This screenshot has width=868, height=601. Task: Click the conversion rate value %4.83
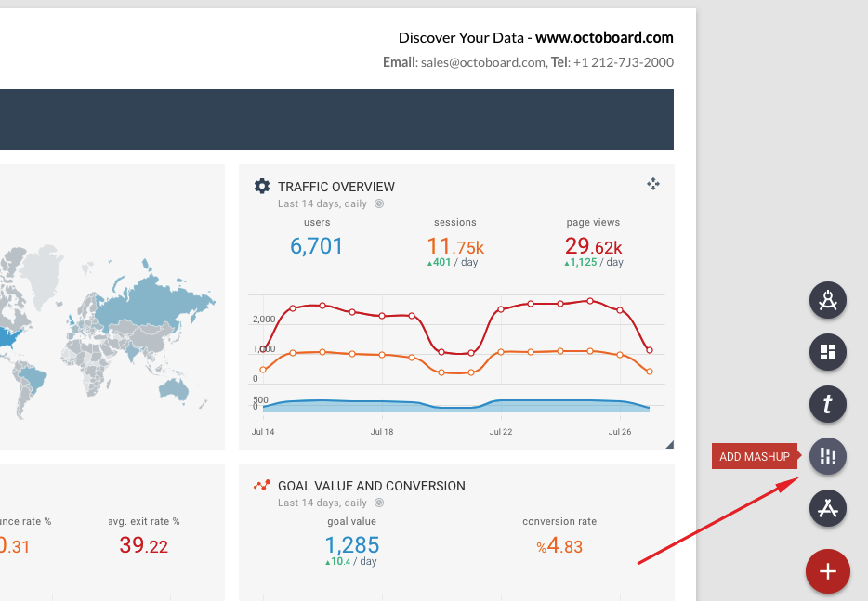[559, 546]
